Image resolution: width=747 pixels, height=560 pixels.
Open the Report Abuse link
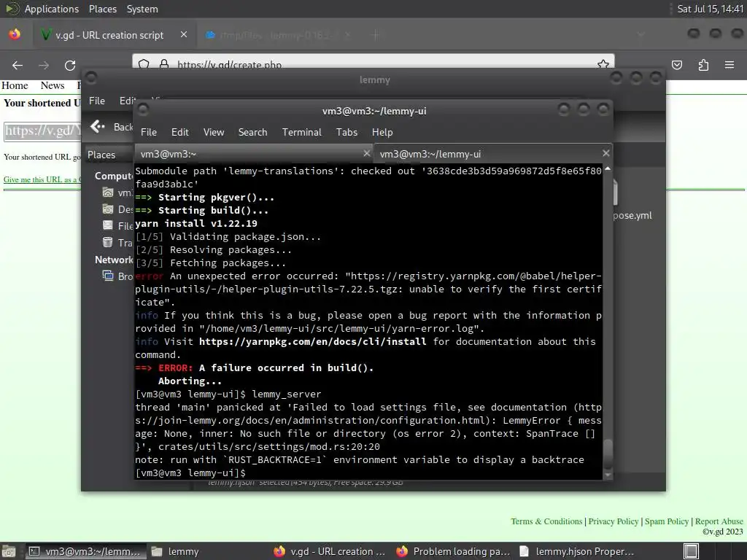pos(719,521)
